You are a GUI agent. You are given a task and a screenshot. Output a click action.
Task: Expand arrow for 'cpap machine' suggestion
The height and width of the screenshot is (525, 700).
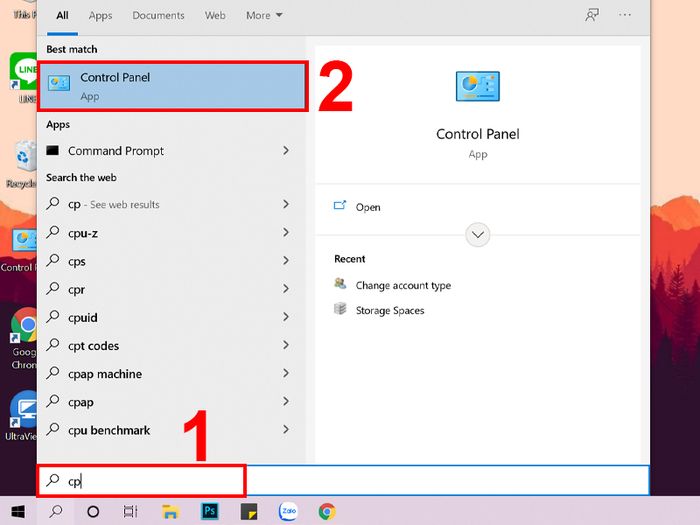[286, 373]
